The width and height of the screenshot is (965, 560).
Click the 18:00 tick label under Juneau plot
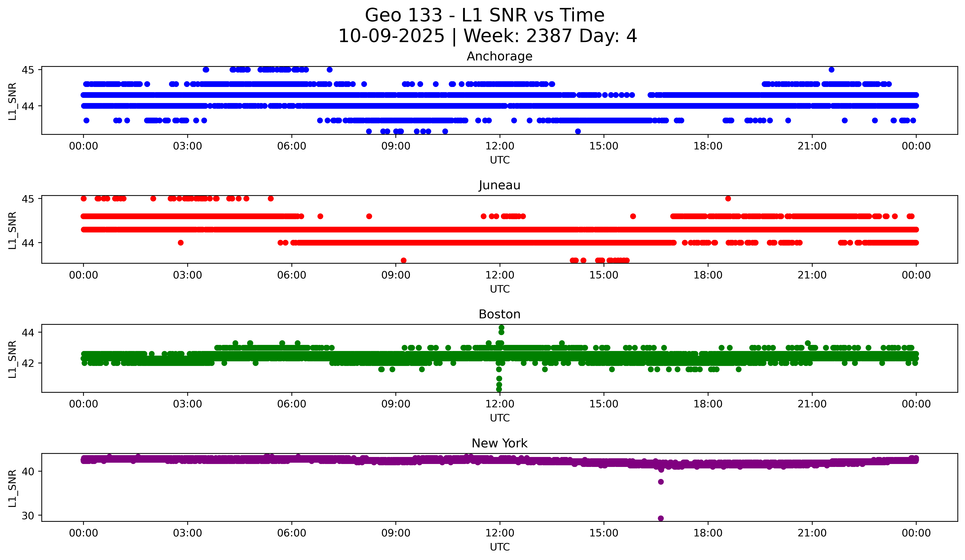click(x=708, y=275)
